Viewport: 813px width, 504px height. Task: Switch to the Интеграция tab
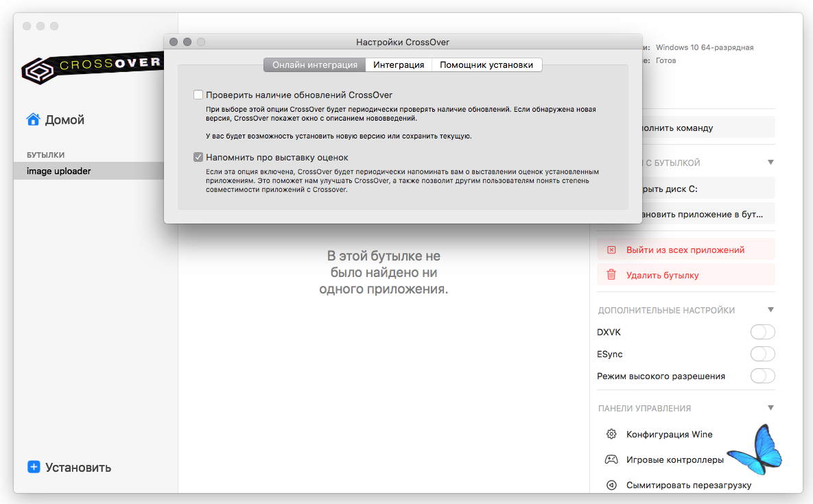pyautogui.click(x=399, y=64)
